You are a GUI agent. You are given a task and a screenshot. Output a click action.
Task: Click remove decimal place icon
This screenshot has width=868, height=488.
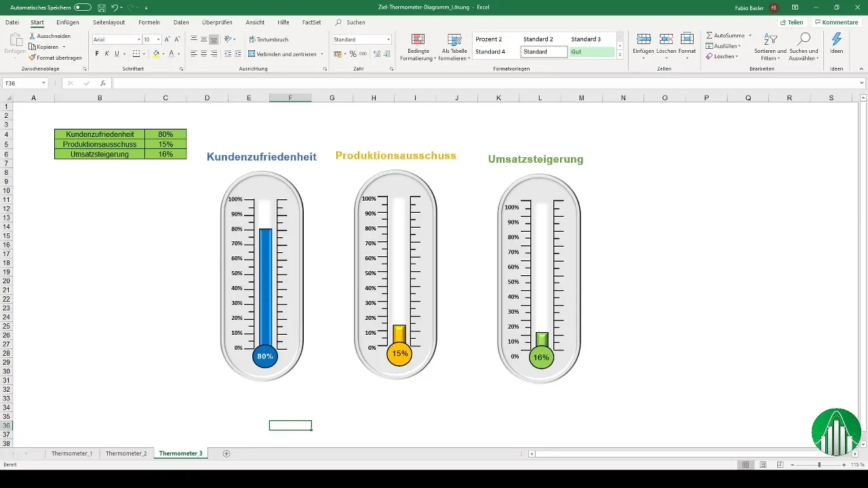pos(387,54)
